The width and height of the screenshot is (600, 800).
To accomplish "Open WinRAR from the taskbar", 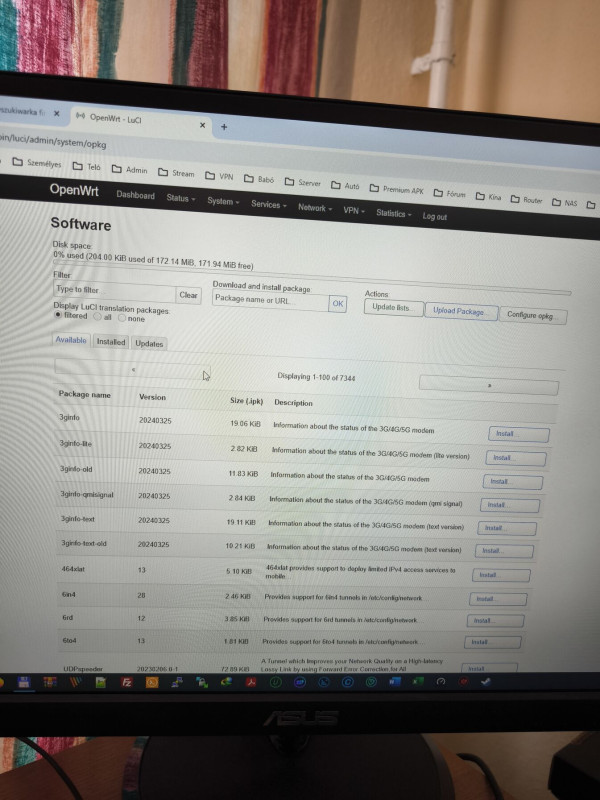I will click(49, 682).
